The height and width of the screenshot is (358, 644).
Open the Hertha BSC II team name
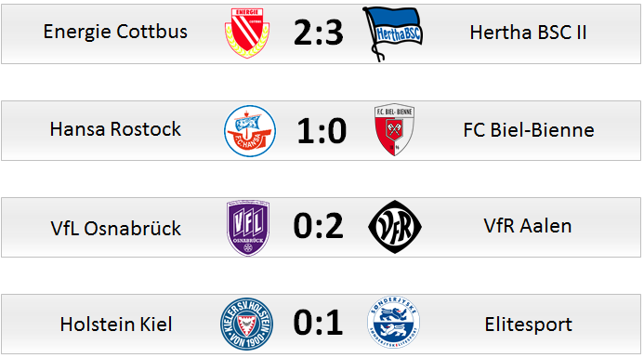[528, 33]
